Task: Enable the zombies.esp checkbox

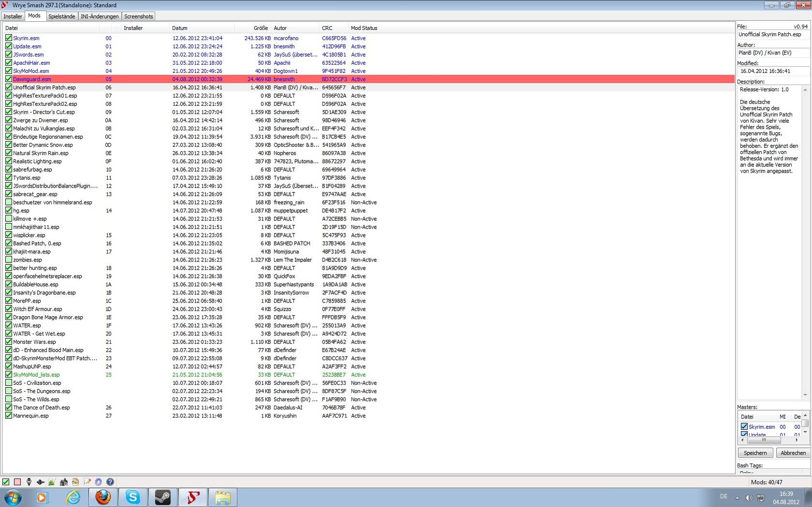Action: click(x=9, y=260)
